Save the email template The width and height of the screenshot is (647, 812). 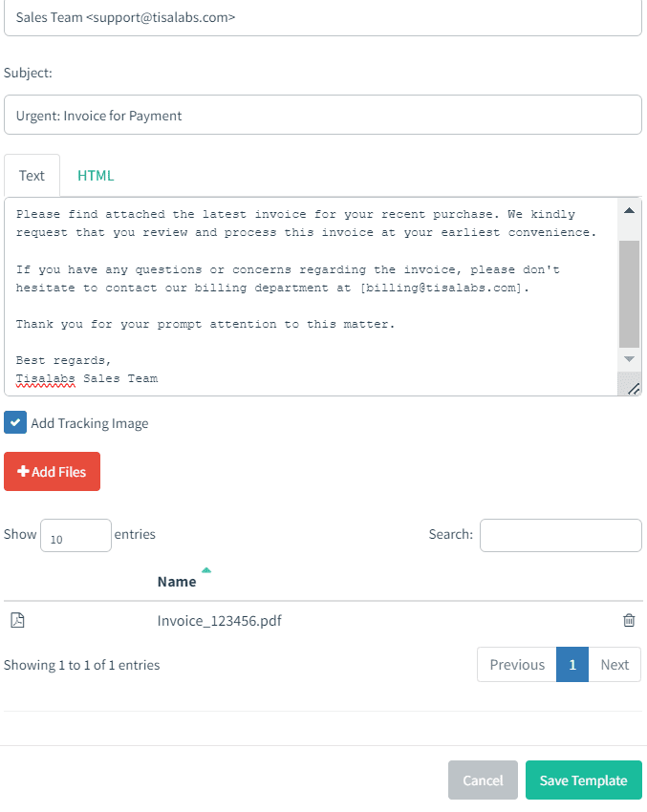pyautogui.click(x=583, y=780)
